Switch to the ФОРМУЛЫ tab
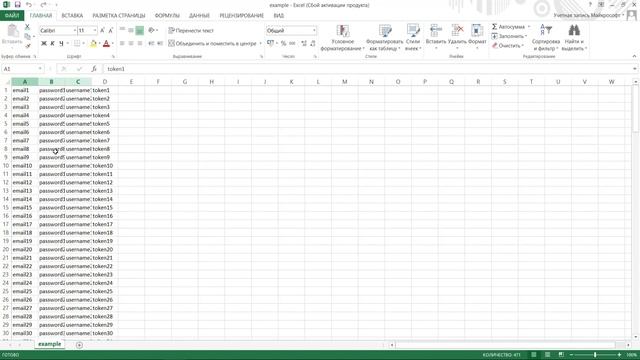The image size is (640, 360). click(167, 16)
